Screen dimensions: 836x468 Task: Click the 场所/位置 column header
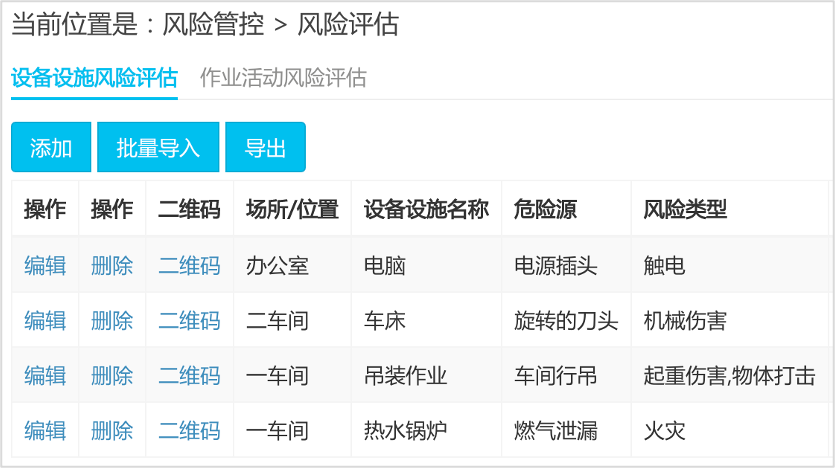(292, 209)
